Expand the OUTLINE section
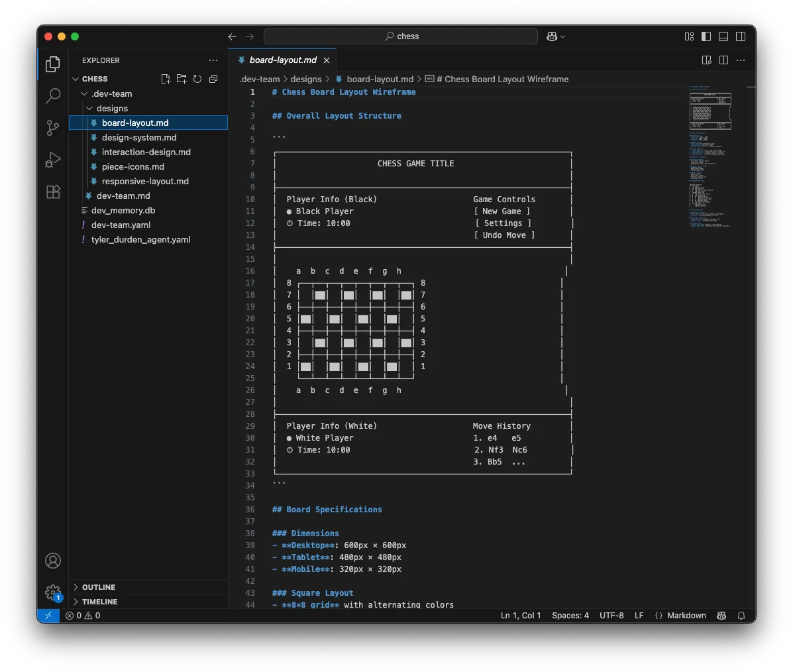793x672 pixels. (x=99, y=587)
